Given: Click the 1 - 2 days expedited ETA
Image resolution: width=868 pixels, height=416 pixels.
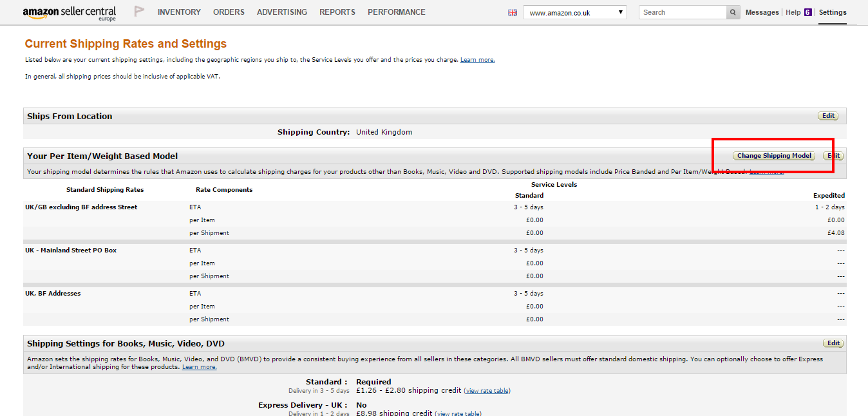Looking at the screenshot, I should [x=829, y=207].
